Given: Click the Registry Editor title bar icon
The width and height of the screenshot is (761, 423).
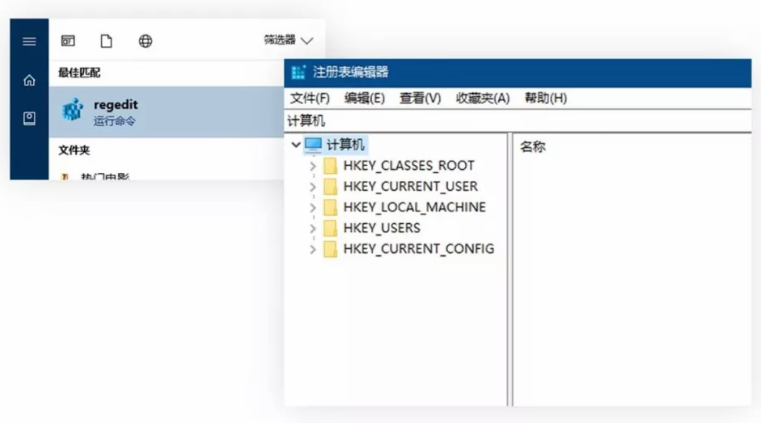Looking at the screenshot, I should (x=298, y=72).
